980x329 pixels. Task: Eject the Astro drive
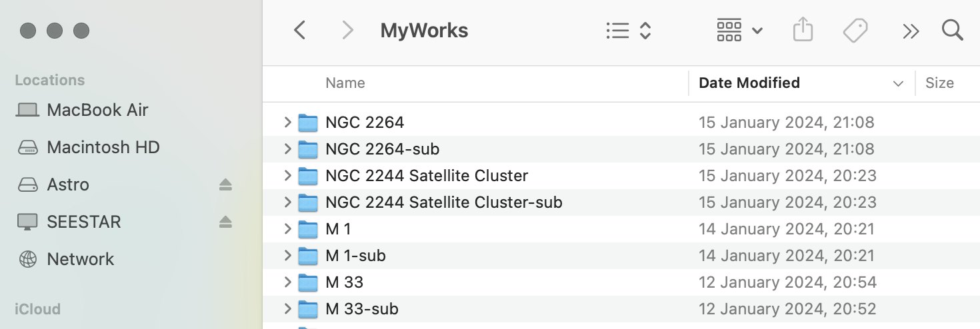click(225, 184)
